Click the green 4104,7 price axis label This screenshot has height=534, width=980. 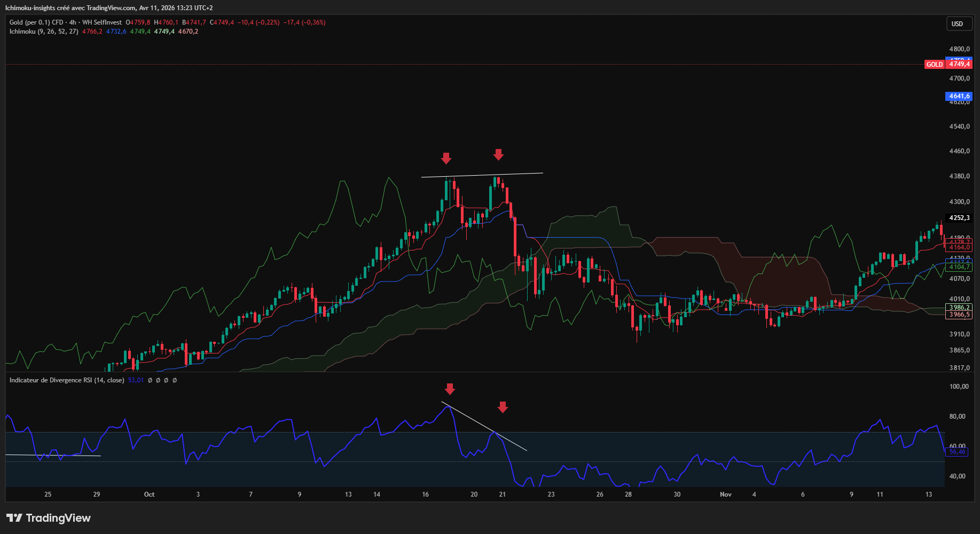[959, 267]
